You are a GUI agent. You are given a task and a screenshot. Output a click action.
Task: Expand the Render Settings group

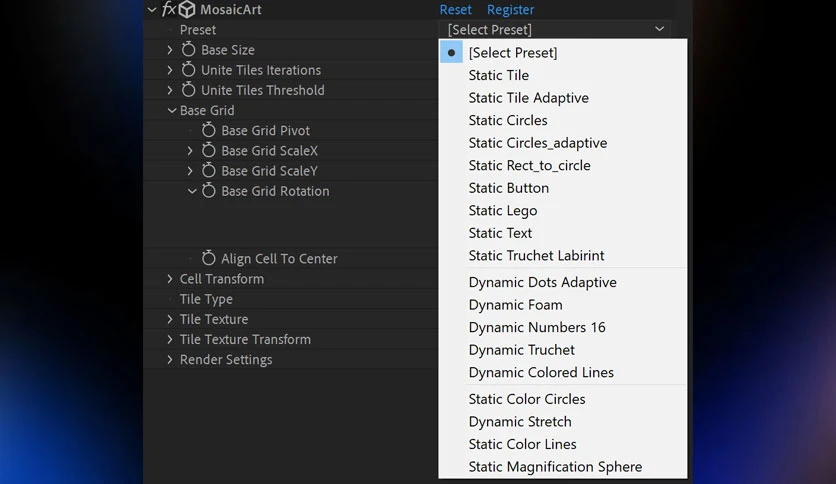pos(170,360)
